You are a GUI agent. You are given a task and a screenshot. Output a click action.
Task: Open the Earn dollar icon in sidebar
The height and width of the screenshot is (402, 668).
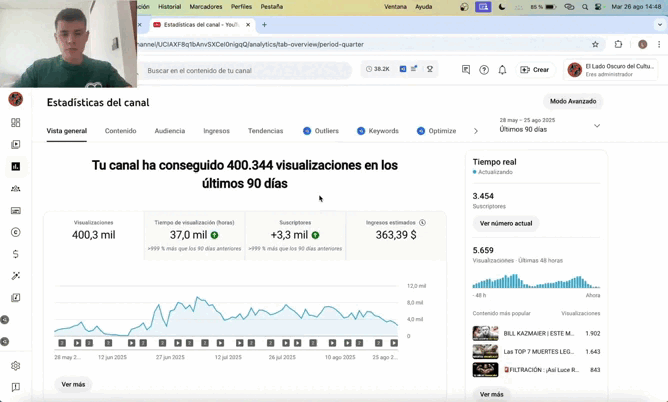[15, 254]
